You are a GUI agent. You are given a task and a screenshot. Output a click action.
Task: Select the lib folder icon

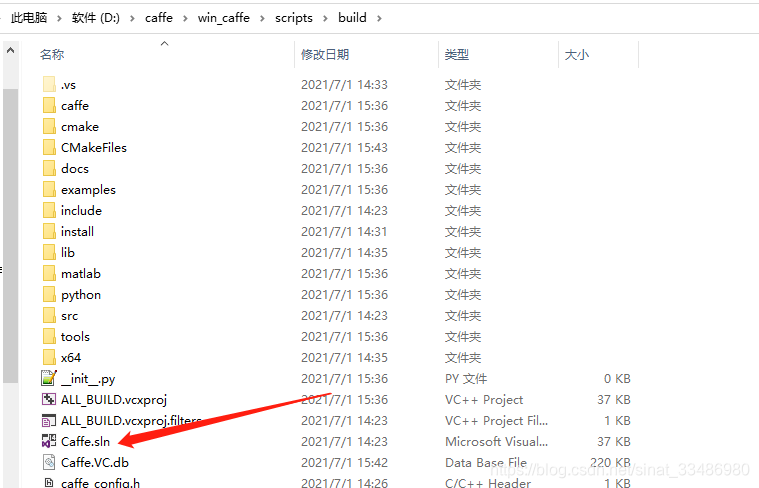[x=49, y=252]
